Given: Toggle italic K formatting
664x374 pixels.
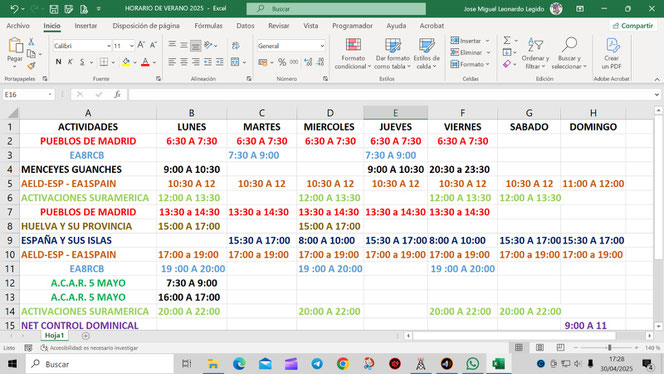Looking at the screenshot, I should [70, 62].
